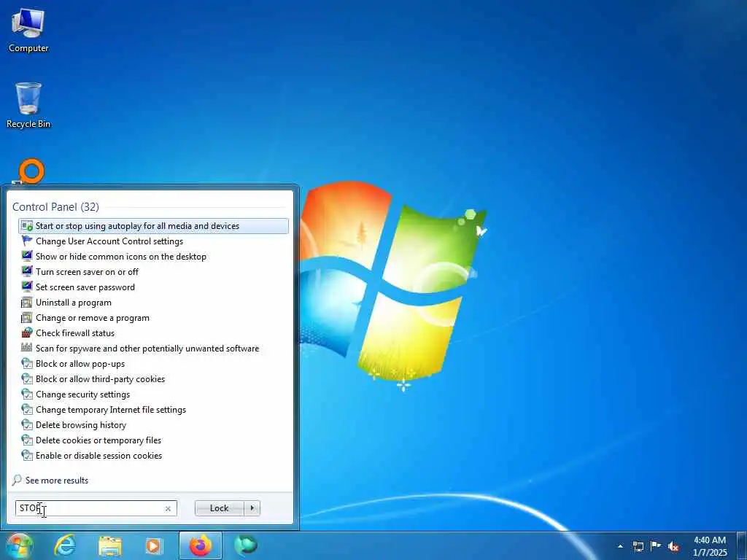The height and width of the screenshot is (560, 747).
Task: Click icon beside Turn screen saver on or off
Action: (x=27, y=271)
